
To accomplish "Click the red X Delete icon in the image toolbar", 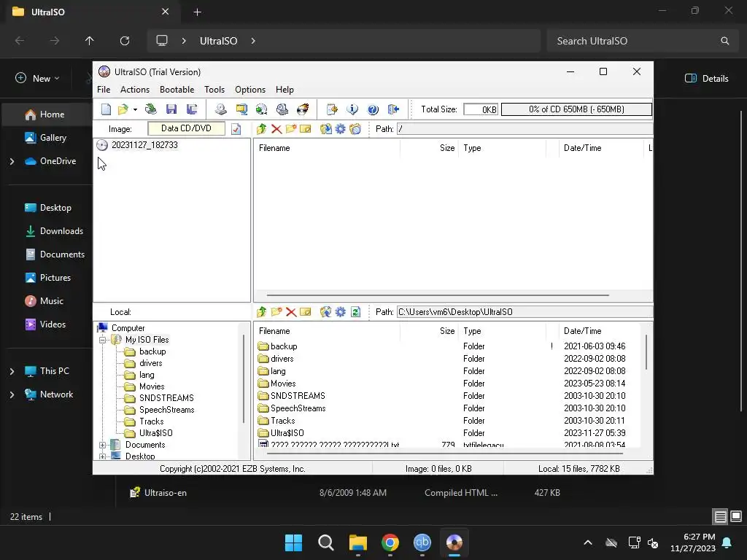I will point(276,129).
